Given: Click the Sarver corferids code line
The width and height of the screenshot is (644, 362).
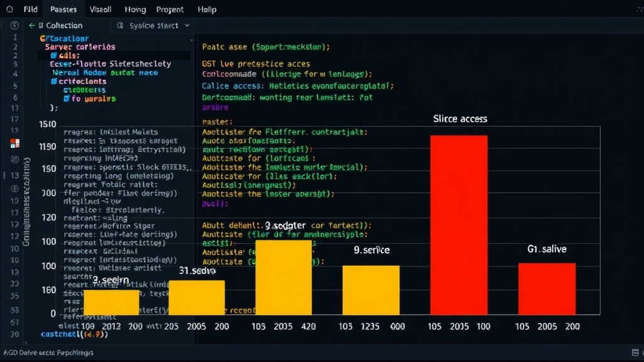Looking at the screenshot, I should (80, 47).
